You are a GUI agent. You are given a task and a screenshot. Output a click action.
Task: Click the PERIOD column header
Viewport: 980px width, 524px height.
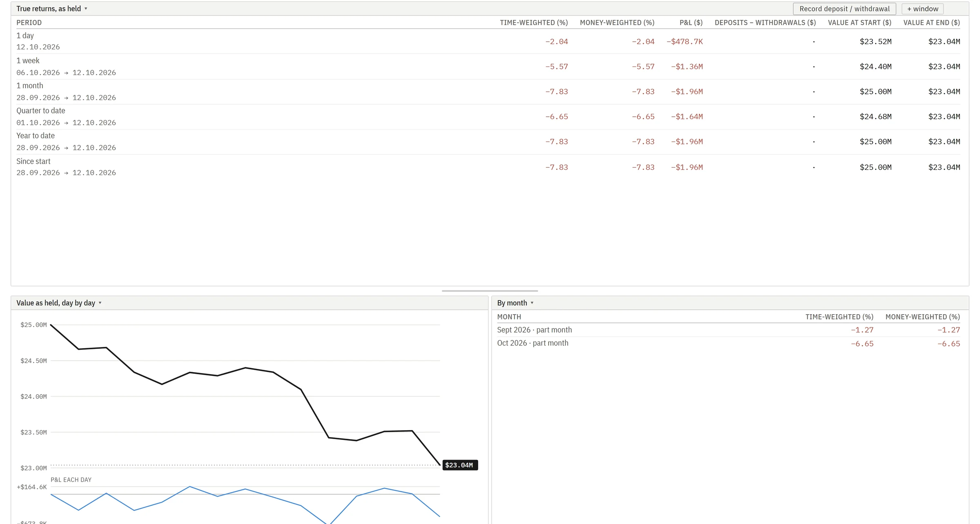click(29, 22)
